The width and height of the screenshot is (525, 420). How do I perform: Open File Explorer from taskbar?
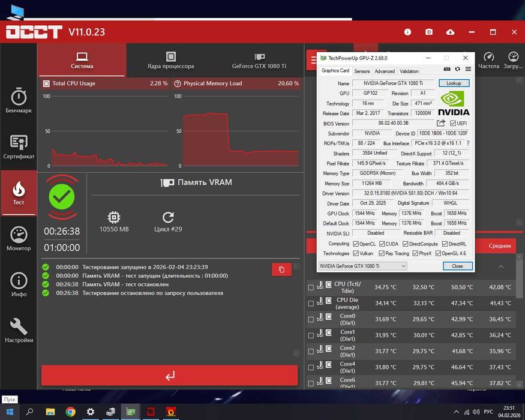tap(50, 412)
